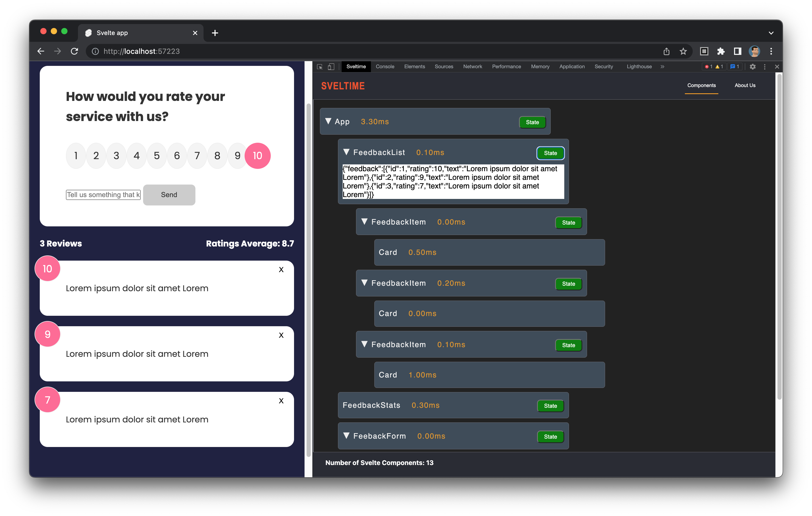Switch to the Console tab
This screenshot has width=812, height=516.
tap(385, 67)
